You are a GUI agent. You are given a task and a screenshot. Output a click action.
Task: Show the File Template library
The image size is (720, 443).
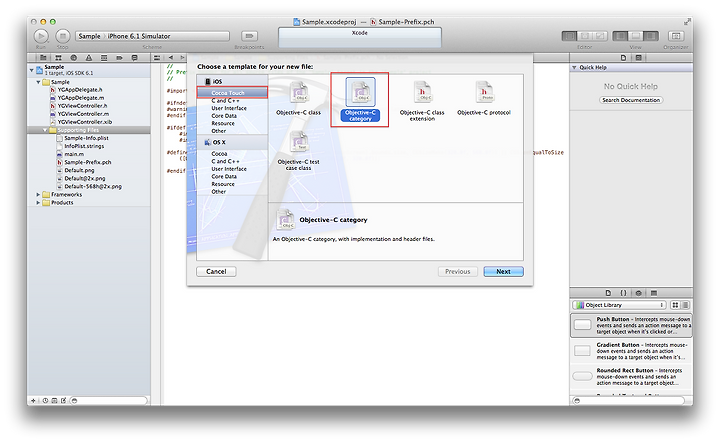(608, 293)
